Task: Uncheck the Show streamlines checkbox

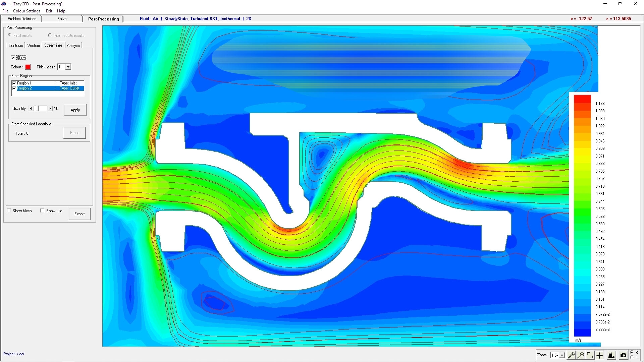Action: click(x=13, y=58)
